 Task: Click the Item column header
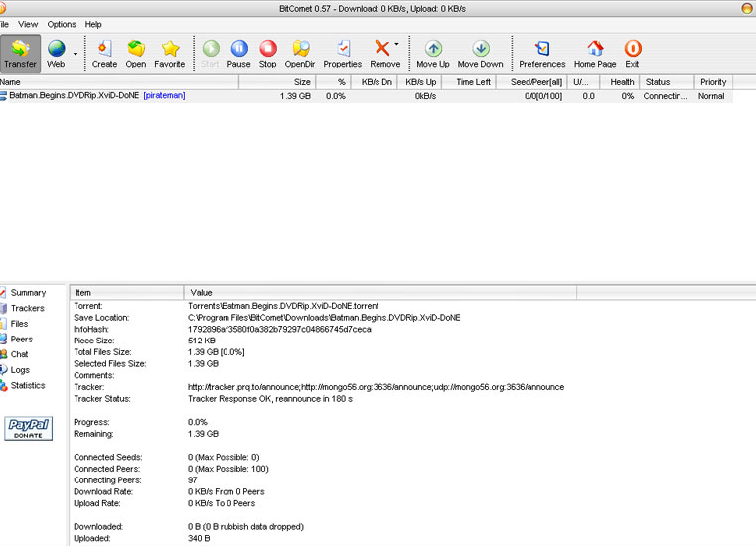click(127, 293)
